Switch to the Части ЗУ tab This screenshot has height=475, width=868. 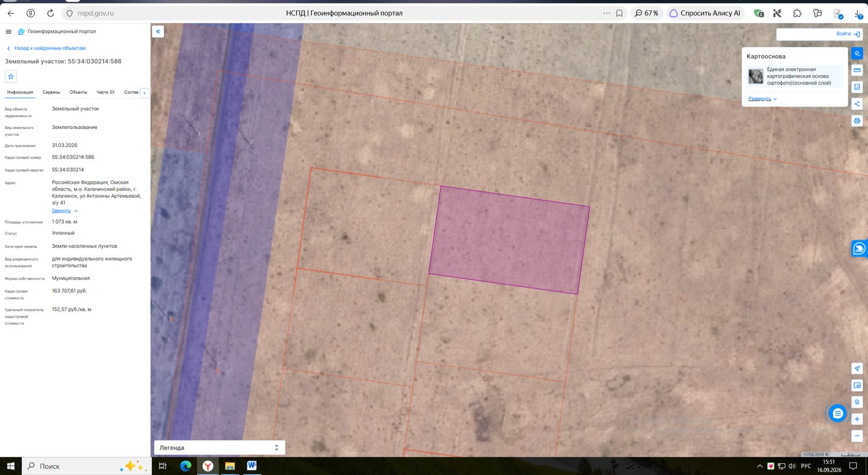click(105, 93)
